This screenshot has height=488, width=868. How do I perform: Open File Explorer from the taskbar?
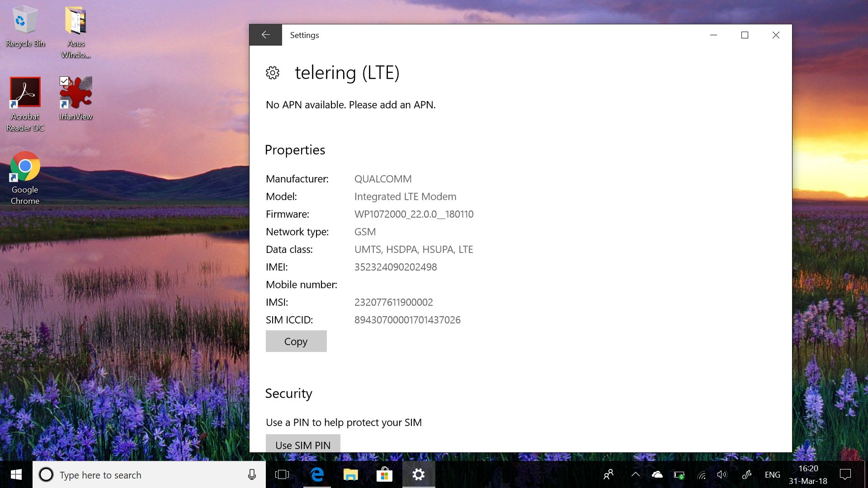(x=350, y=474)
